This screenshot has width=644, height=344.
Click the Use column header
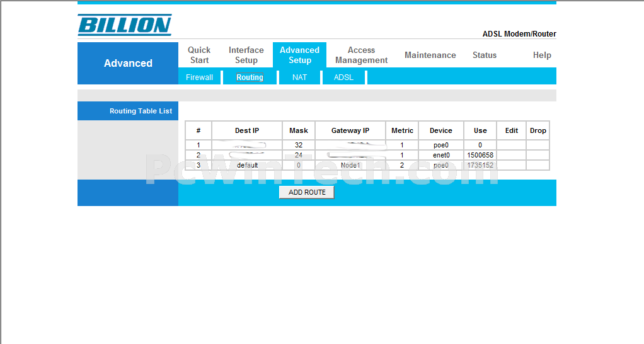(x=480, y=130)
